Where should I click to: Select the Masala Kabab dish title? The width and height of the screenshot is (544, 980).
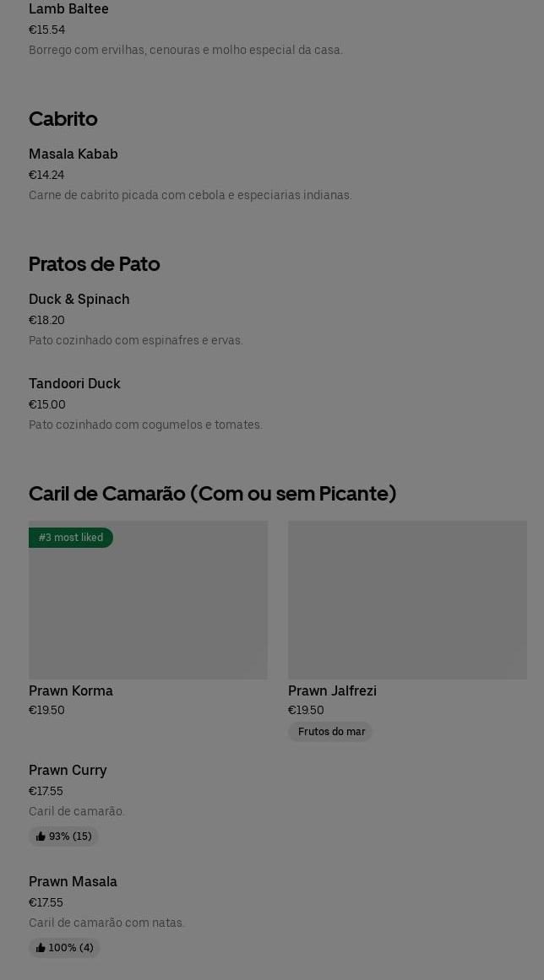(x=73, y=154)
